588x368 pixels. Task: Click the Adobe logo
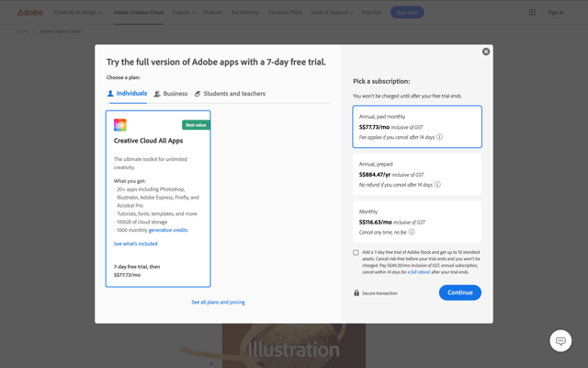pyautogui.click(x=30, y=12)
